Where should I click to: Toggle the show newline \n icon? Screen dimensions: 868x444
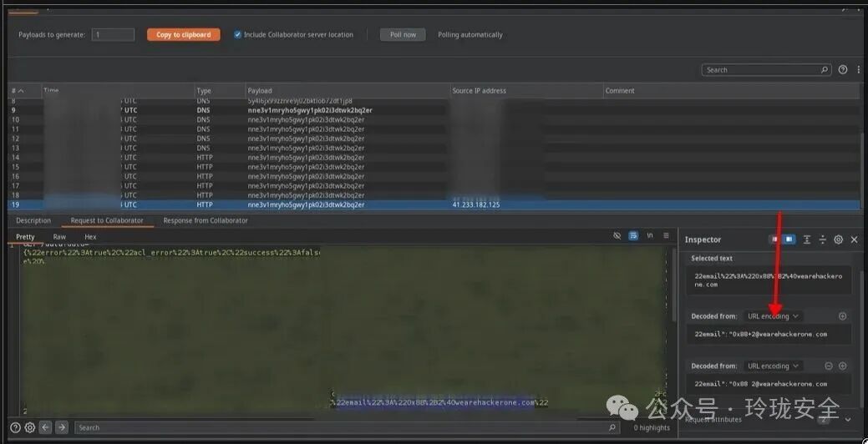(x=650, y=235)
